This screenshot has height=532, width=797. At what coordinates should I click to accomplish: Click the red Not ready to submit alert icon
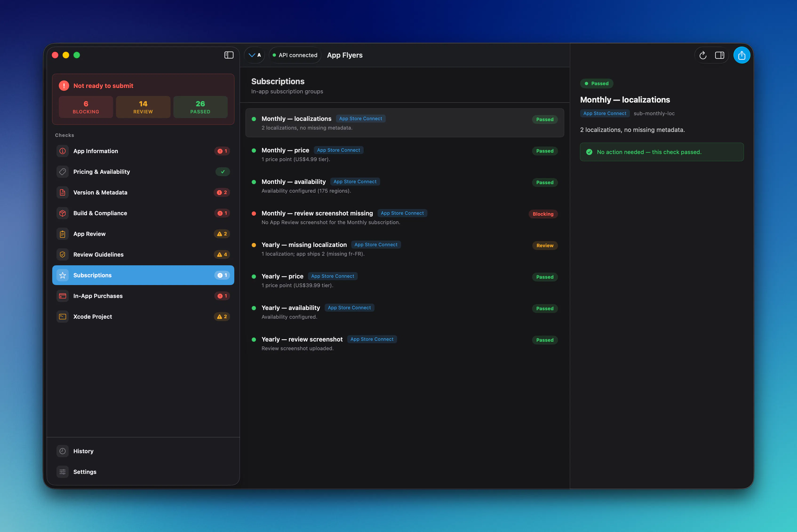[64, 86]
